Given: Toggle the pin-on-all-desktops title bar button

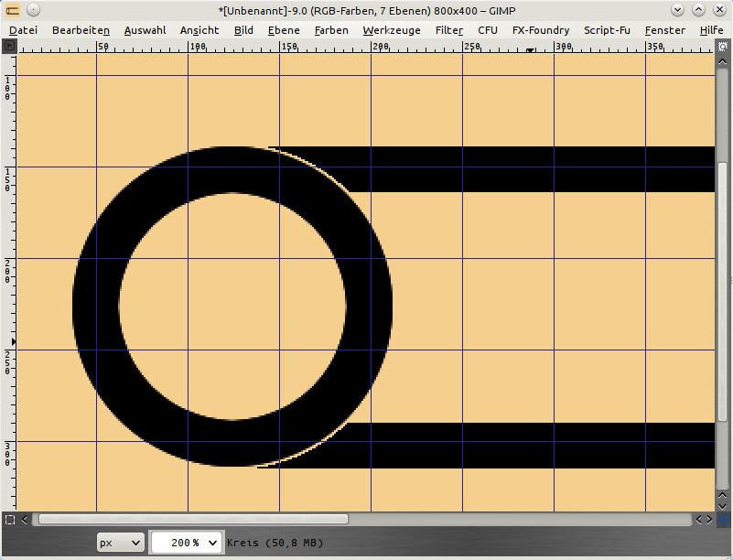Looking at the screenshot, I should pos(33,10).
